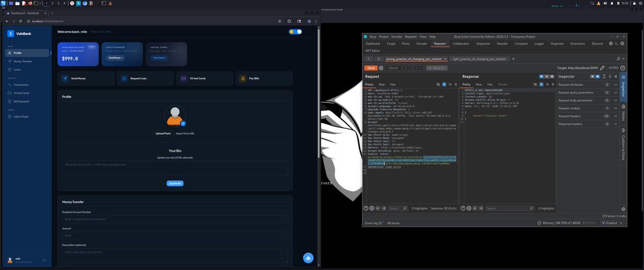Image resolution: width=644 pixels, height=270 pixels.
Task: Open Money Transfer in VulnBank sidebar
Action: (x=28, y=61)
